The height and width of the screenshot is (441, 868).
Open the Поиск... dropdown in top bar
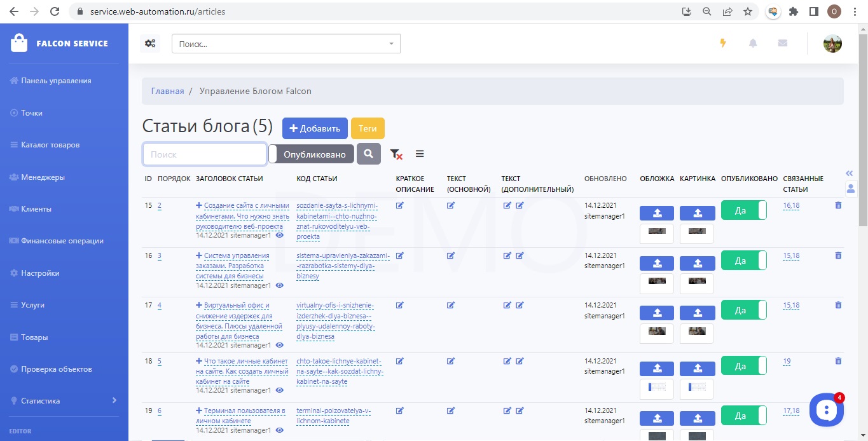(x=286, y=44)
